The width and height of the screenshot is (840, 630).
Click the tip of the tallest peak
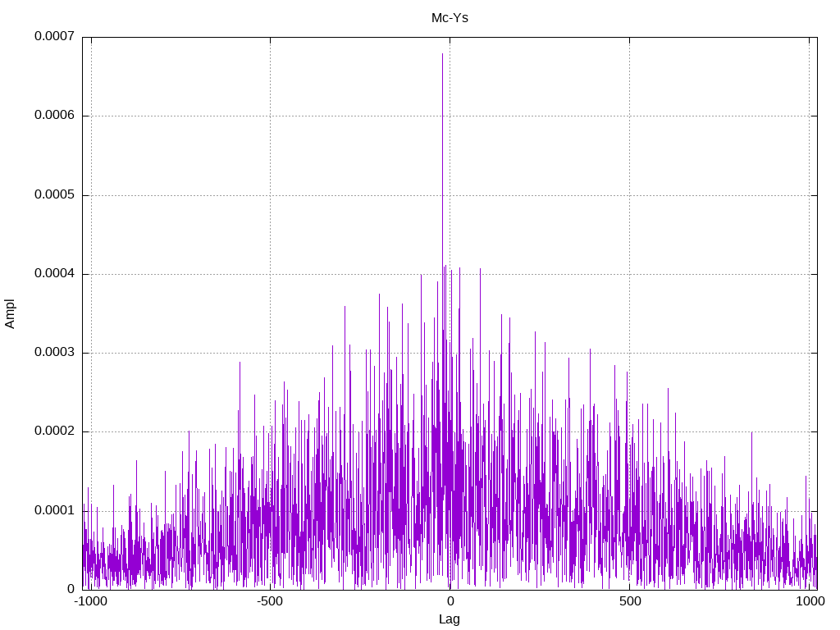pyautogui.click(x=442, y=53)
